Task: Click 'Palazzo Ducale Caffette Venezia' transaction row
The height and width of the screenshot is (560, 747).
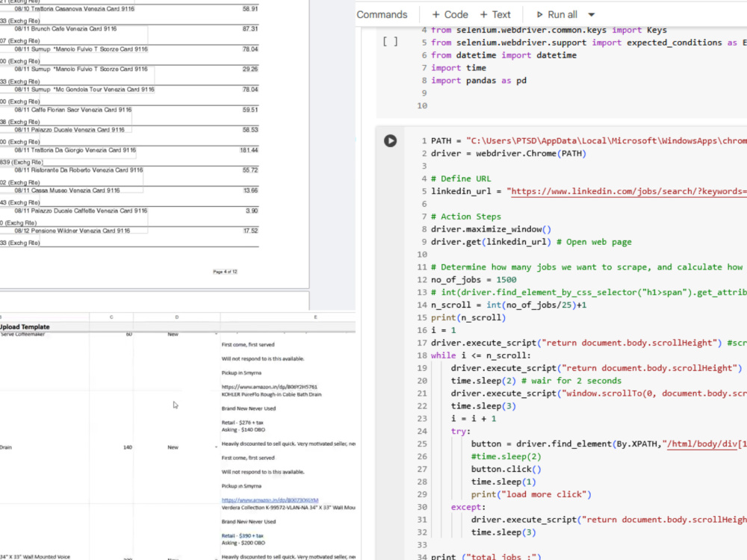Action: (81, 211)
